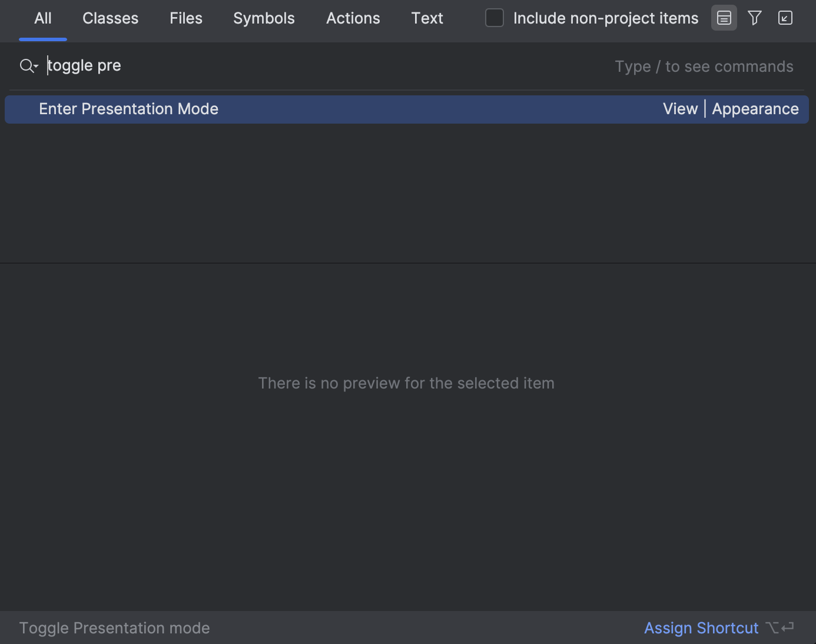Open the search filter icon

(754, 18)
